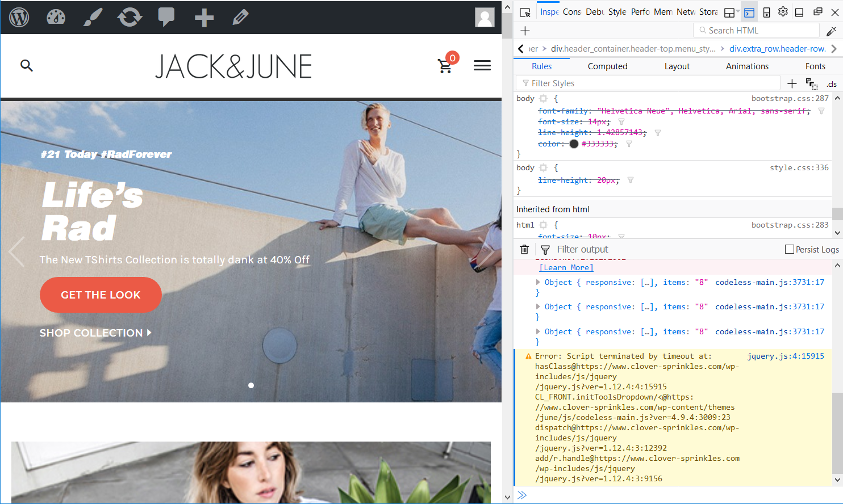Open the #333333 color swatch
Image resolution: width=843 pixels, height=504 pixels.
[574, 144]
